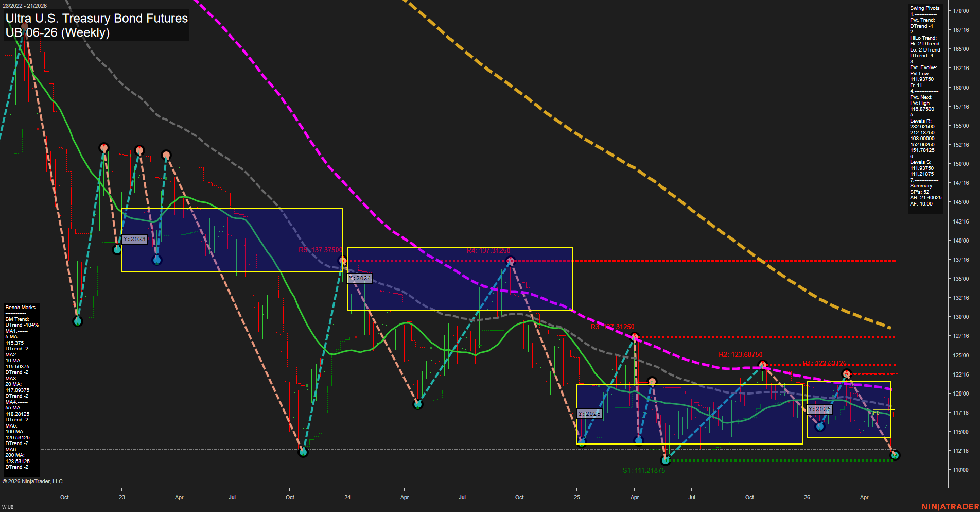Click the 5 MA: label in Bench Marks
The height and width of the screenshot is (512, 980).
point(12,337)
